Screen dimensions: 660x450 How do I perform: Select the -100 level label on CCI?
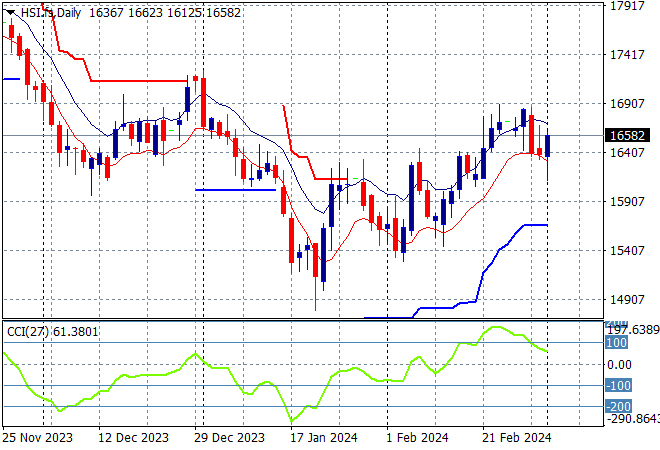(619, 386)
